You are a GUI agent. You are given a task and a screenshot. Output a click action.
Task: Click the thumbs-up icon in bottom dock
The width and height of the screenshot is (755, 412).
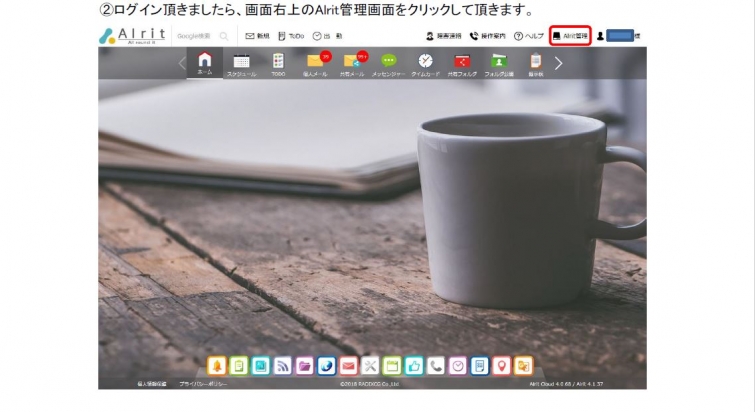tap(414, 366)
